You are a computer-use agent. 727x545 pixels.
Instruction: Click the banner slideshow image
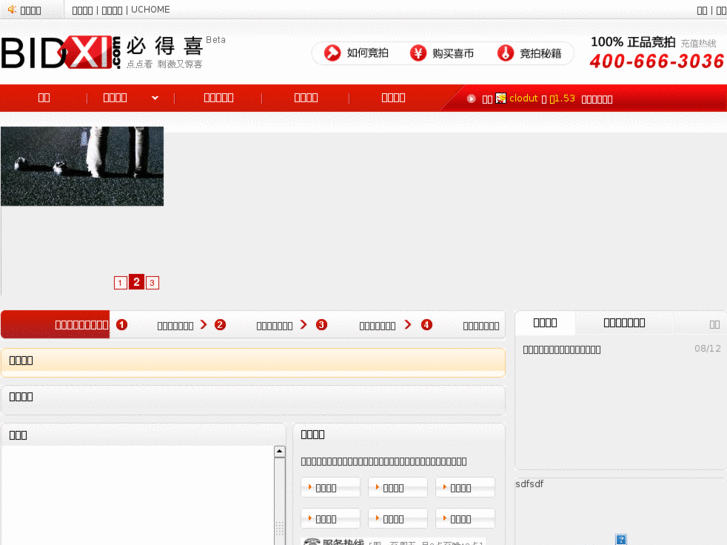coord(83,166)
